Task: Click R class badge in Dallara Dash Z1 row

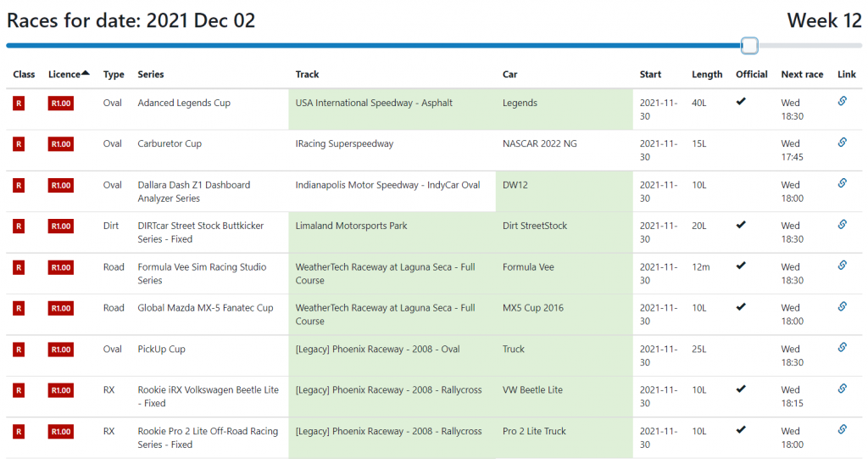Action: click(19, 185)
